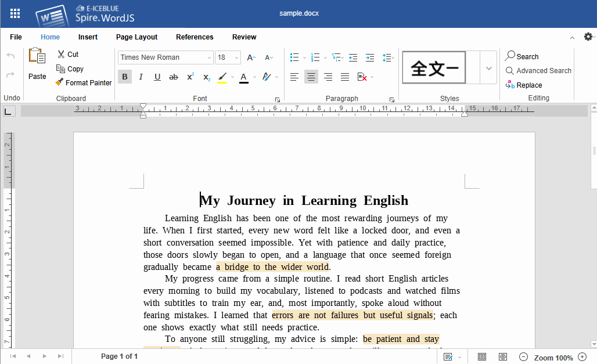Open the font name dropdown
The image size is (597, 364).
pyautogui.click(x=209, y=57)
